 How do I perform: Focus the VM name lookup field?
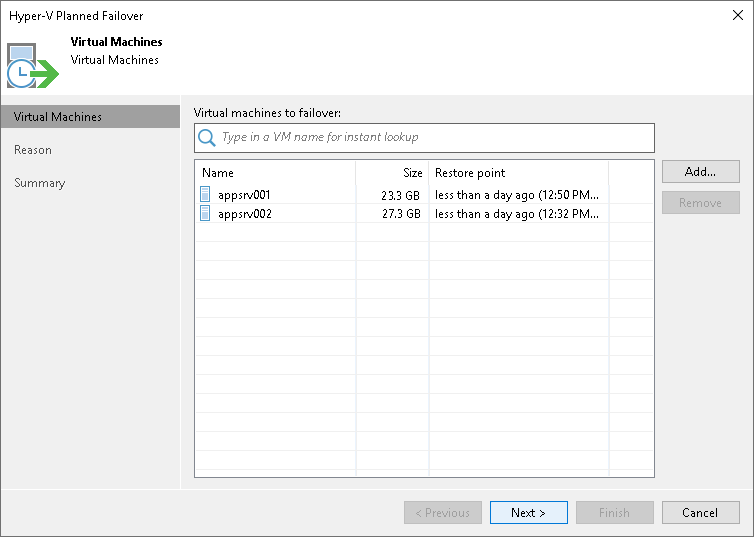[425, 138]
